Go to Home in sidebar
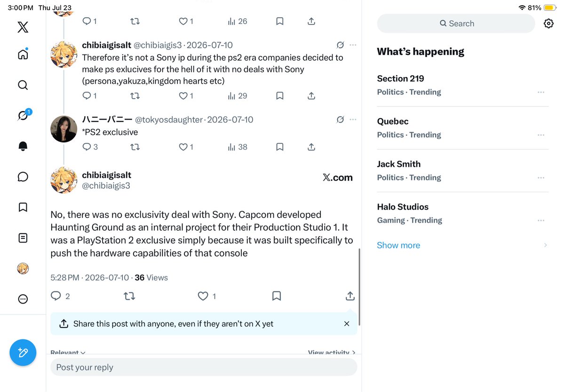 pyautogui.click(x=23, y=54)
